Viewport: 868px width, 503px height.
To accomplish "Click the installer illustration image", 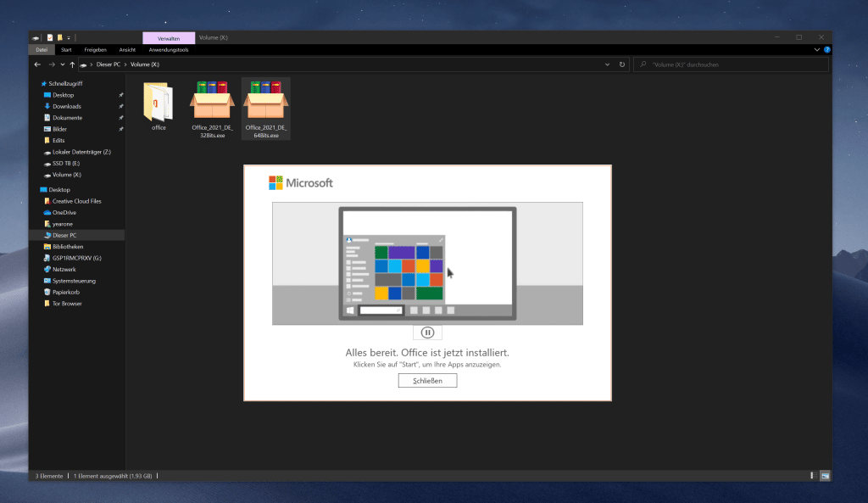I will [427, 263].
